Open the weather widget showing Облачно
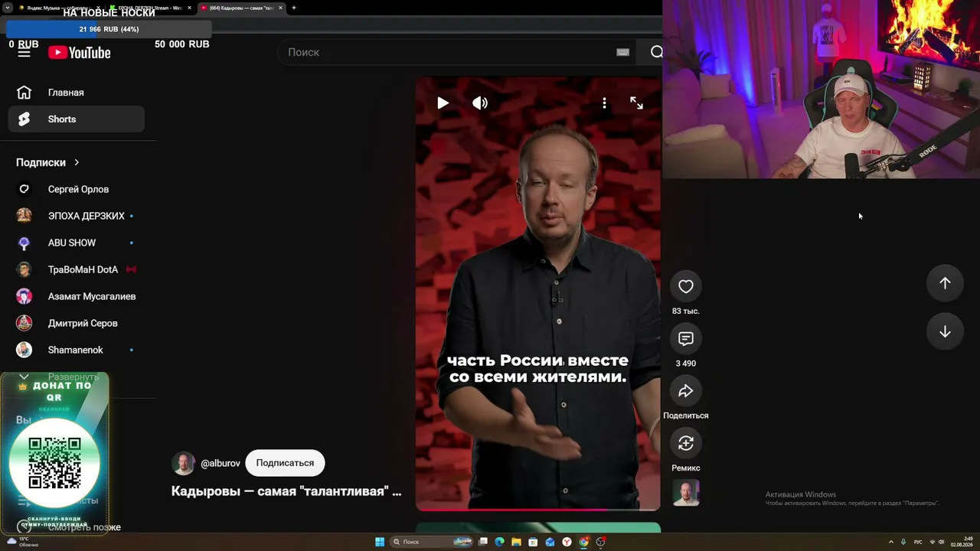This screenshot has width=980, height=551. (x=21, y=542)
